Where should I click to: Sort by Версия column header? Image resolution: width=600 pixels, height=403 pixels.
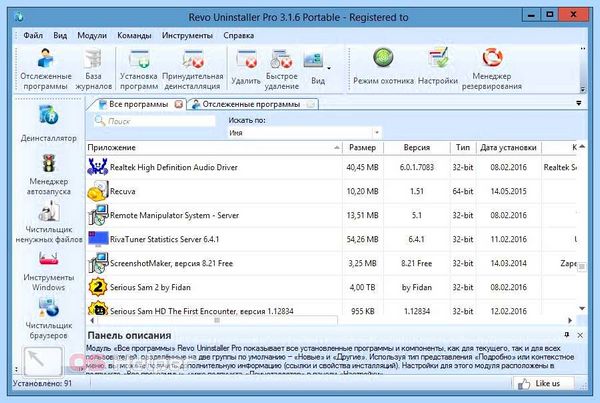point(416,147)
